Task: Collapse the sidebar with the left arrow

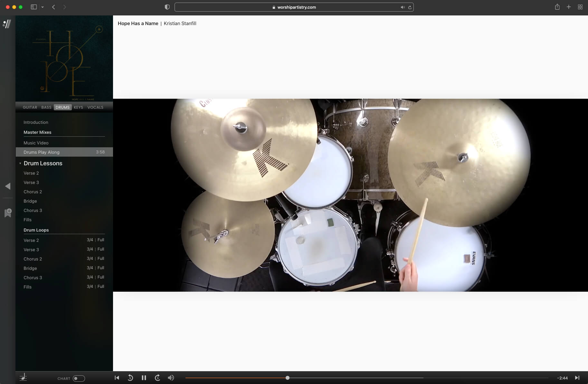Action: pos(8,186)
